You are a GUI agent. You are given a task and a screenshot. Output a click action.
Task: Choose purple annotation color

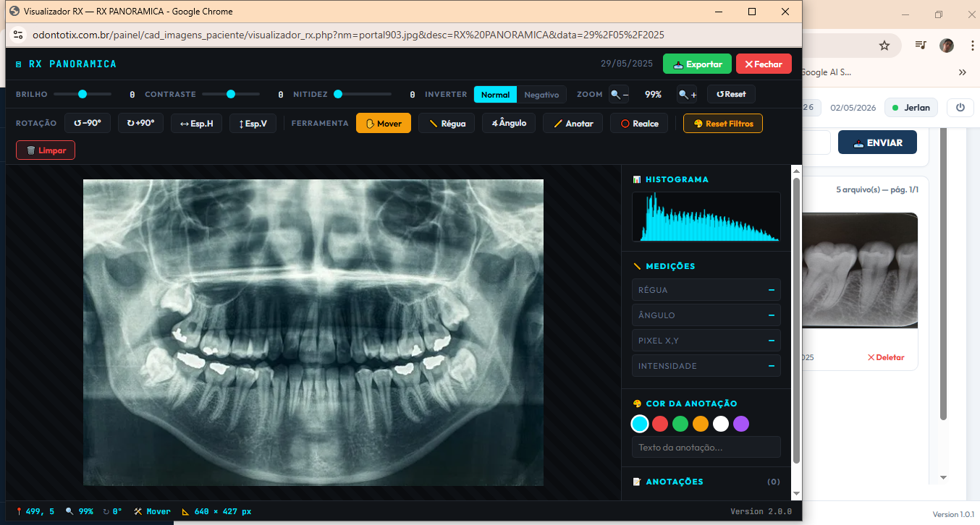tap(741, 424)
